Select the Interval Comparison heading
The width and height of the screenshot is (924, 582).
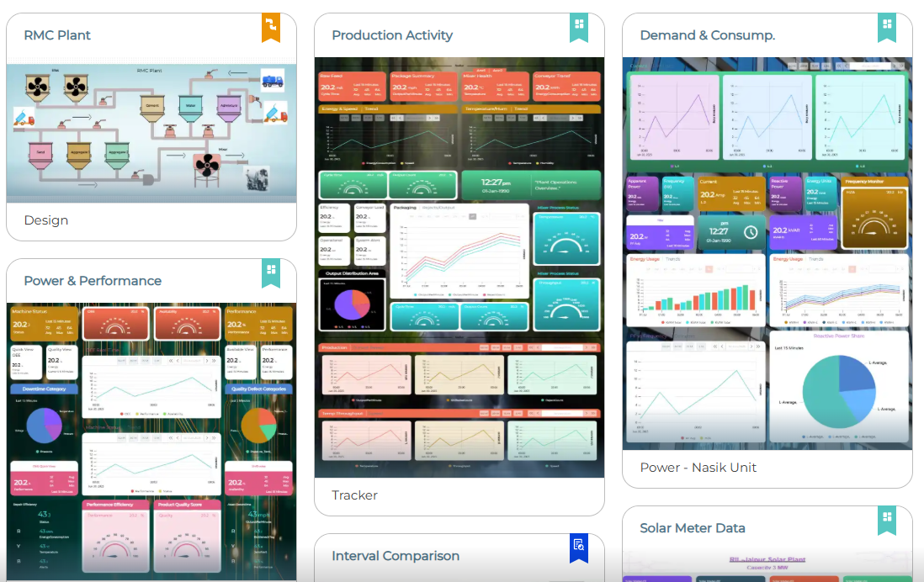click(x=396, y=556)
